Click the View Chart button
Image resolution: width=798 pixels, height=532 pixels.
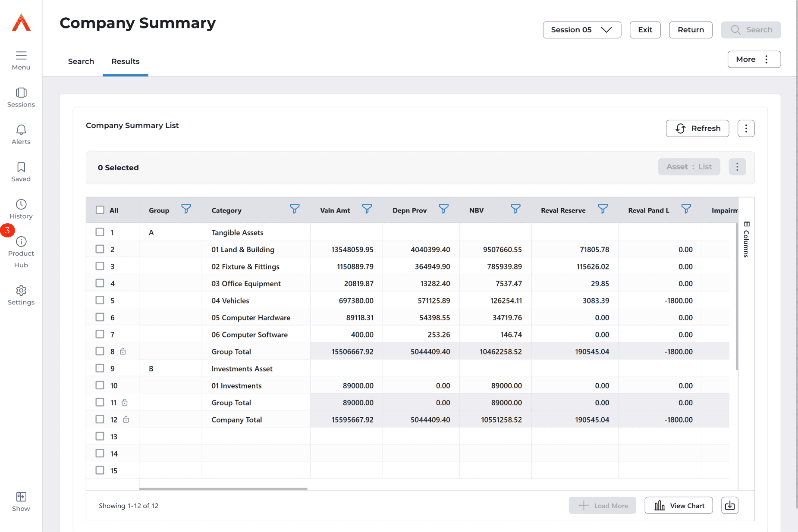coord(679,505)
